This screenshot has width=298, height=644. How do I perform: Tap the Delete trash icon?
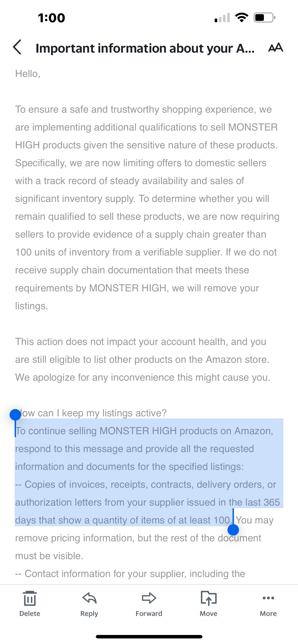pyautogui.click(x=30, y=599)
